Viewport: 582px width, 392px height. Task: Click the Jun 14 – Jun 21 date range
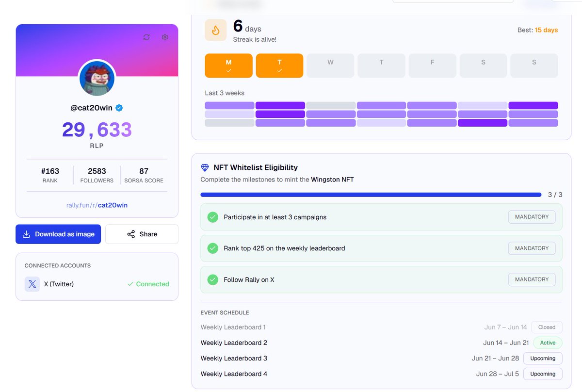click(506, 343)
